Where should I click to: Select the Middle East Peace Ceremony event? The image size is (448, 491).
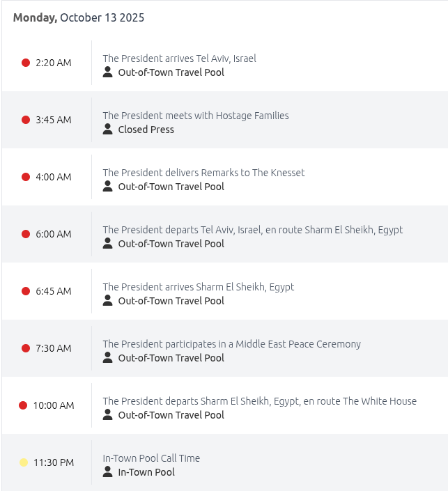click(x=231, y=344)
